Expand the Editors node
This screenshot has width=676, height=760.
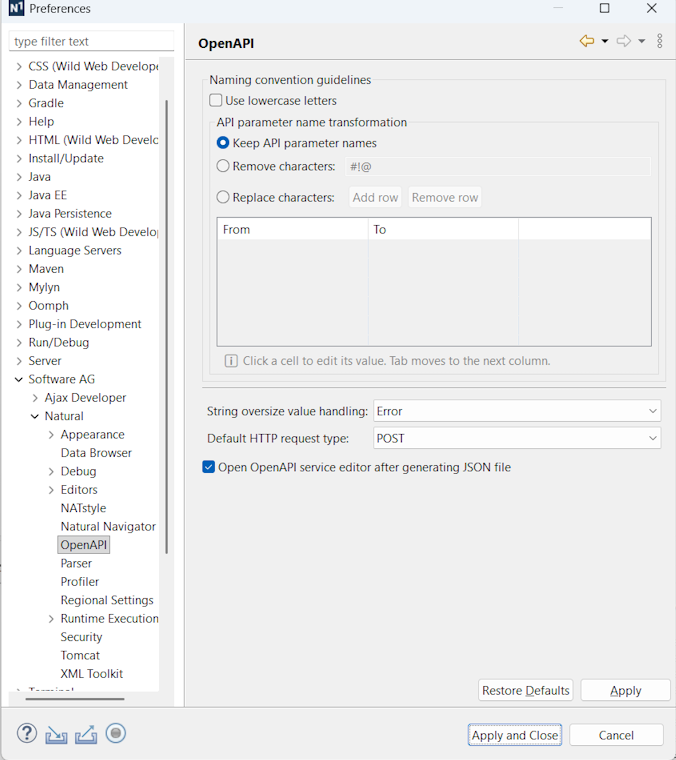[x=51, y=490]
